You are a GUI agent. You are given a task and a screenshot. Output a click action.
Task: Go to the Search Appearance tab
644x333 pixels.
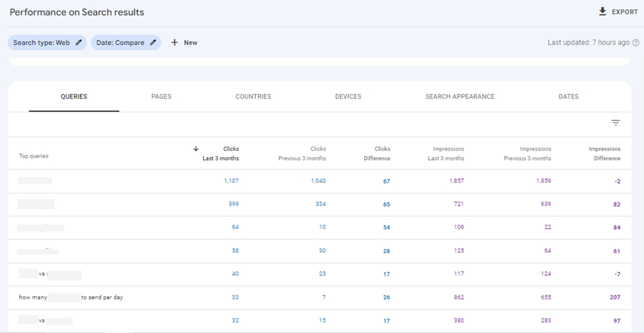pyautogui.click(x=460, y=96)
